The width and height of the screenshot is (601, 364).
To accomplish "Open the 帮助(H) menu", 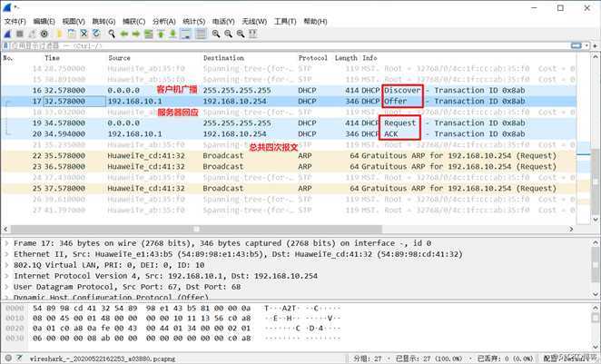I will (315, 22).
